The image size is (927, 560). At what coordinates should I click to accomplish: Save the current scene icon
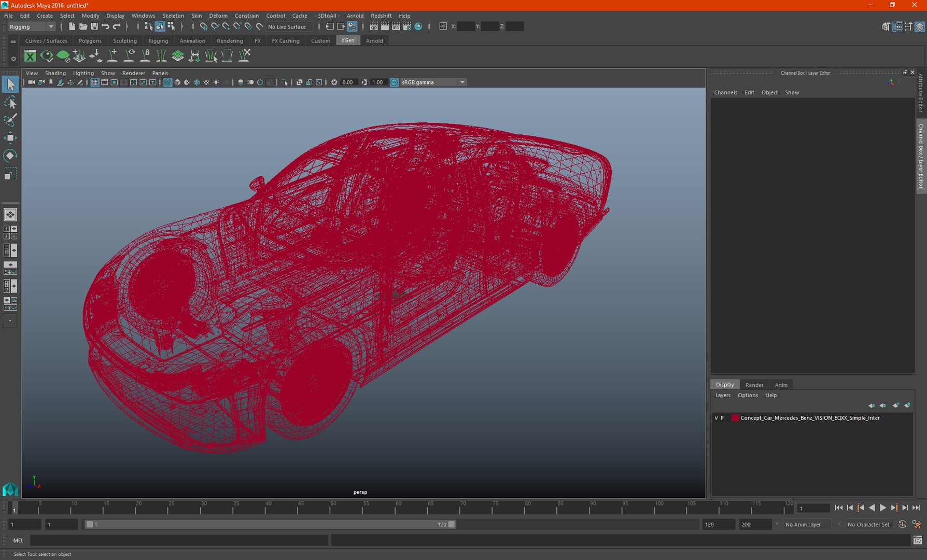[94, 26]
